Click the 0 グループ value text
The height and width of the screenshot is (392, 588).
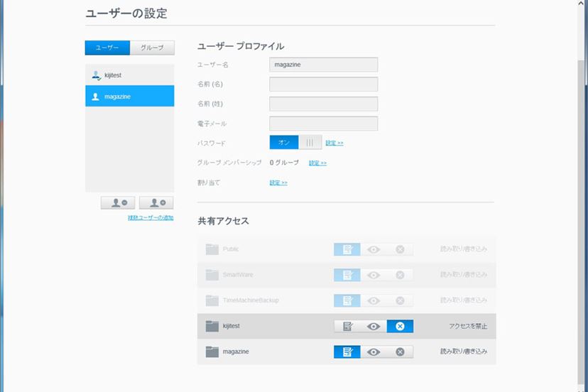point(284,163)
